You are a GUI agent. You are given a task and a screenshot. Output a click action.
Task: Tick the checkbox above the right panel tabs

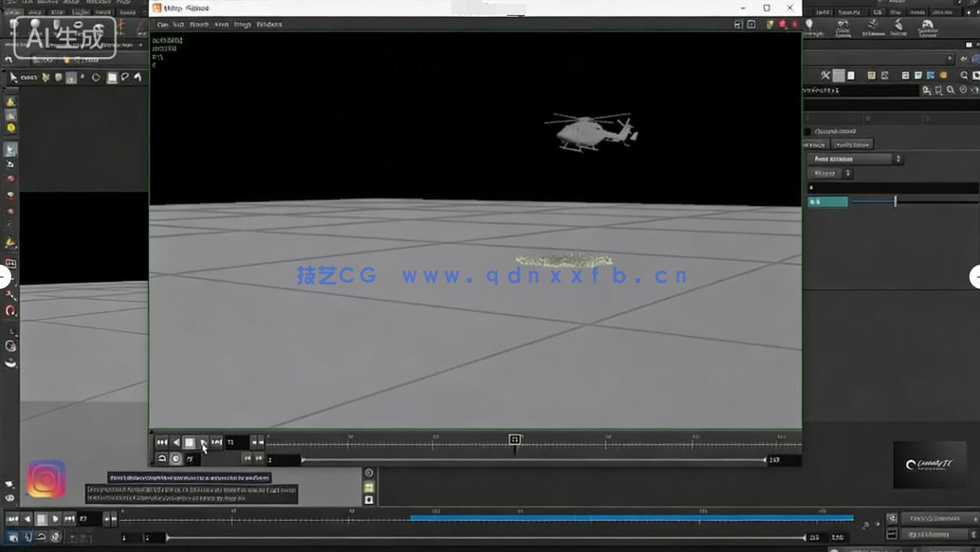(808, 132)
